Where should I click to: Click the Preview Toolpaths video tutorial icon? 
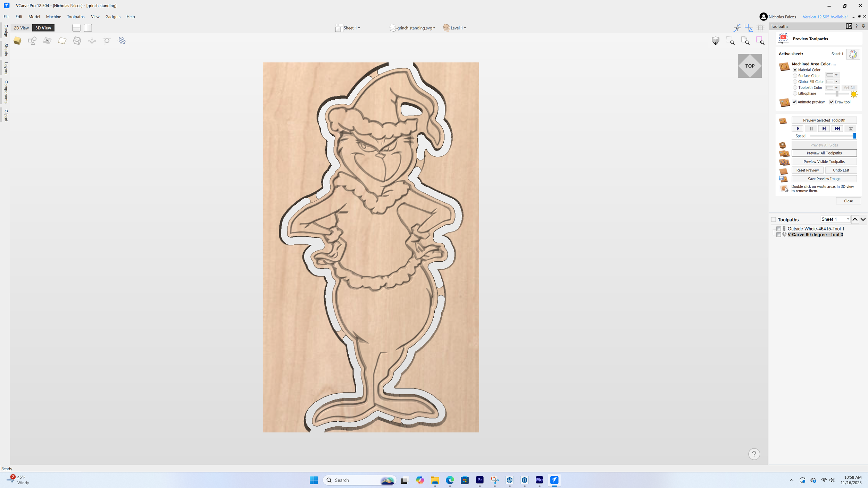coord(783,38)
